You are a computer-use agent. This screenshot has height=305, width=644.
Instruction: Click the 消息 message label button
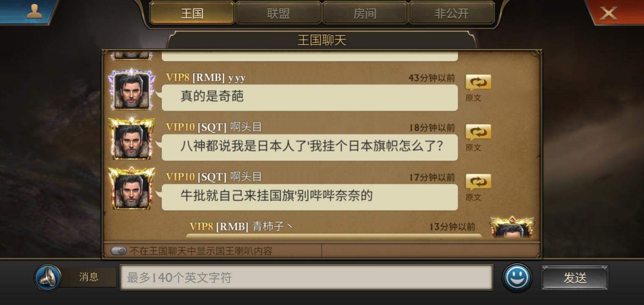89,277
